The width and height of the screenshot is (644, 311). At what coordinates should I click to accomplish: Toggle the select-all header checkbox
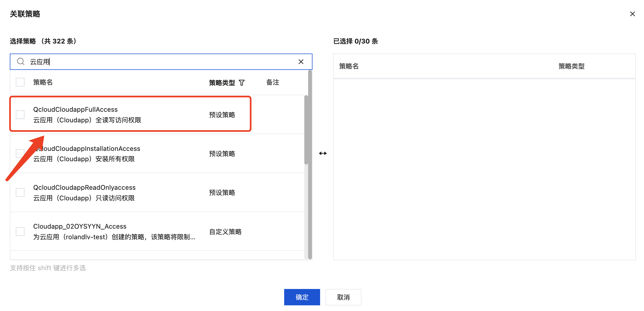[20, 82]
